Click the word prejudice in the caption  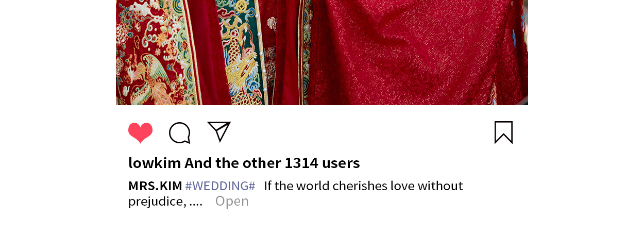click(x=155, y=202)
